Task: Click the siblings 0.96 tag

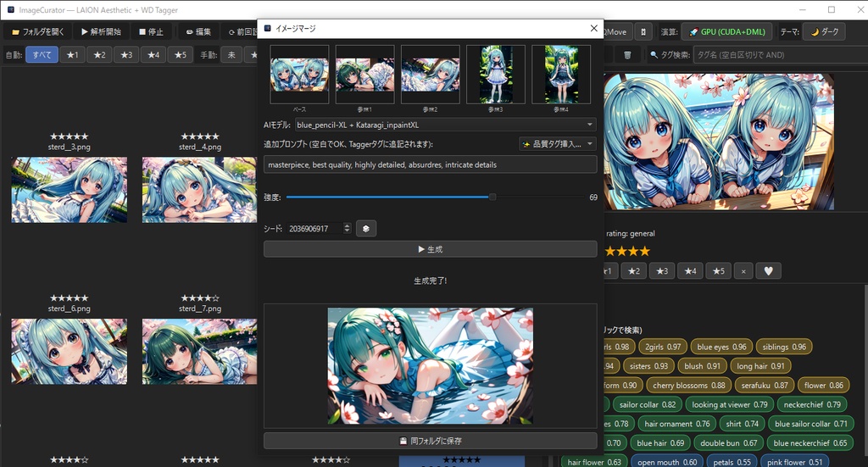Action: click(784, 347)
